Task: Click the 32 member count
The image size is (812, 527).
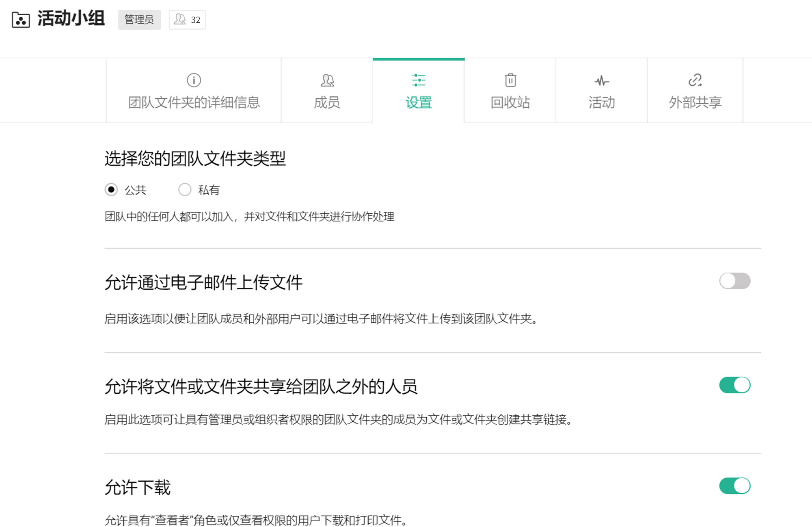Action: 196,20
